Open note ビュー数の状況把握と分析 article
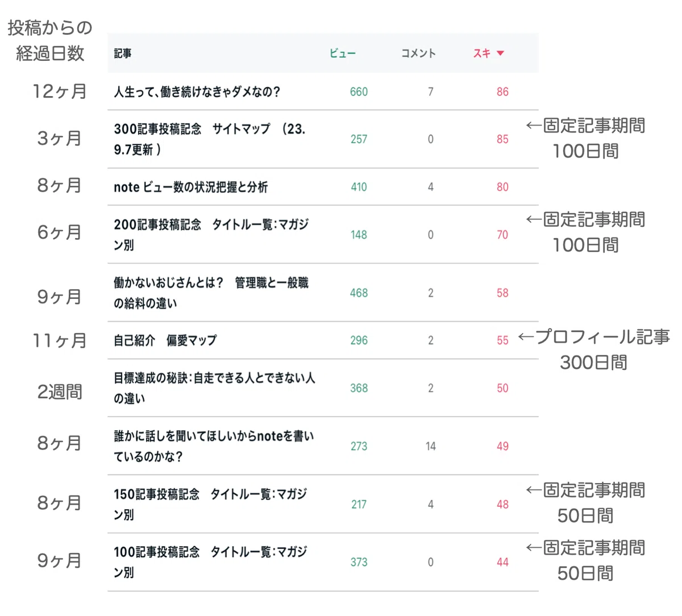The image size is (682, 616). coord(190,187)
